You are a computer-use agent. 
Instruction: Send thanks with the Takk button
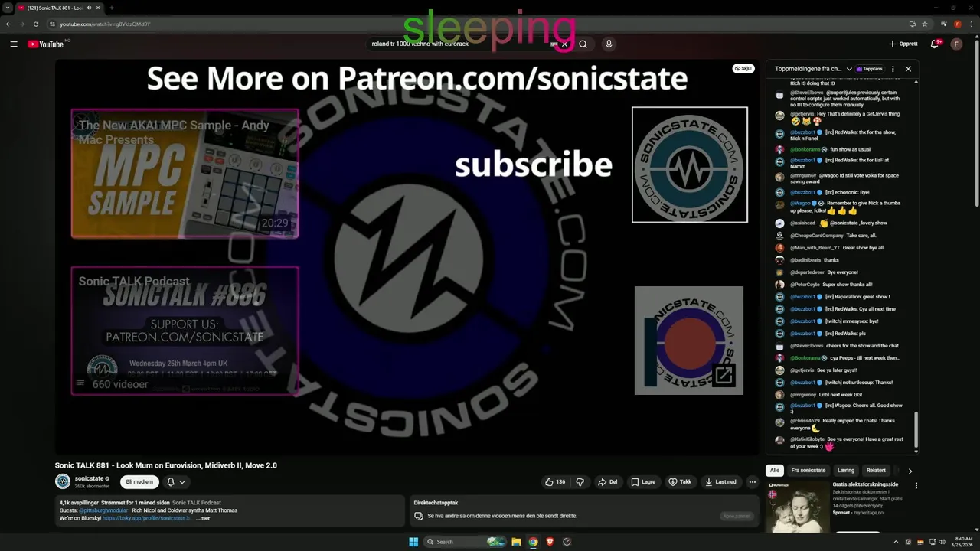point(680,482)
